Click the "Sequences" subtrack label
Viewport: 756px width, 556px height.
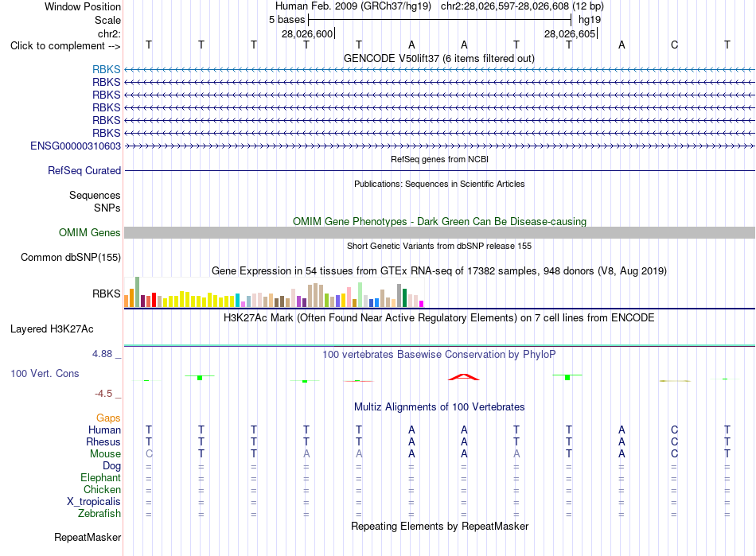click(95, 195)
